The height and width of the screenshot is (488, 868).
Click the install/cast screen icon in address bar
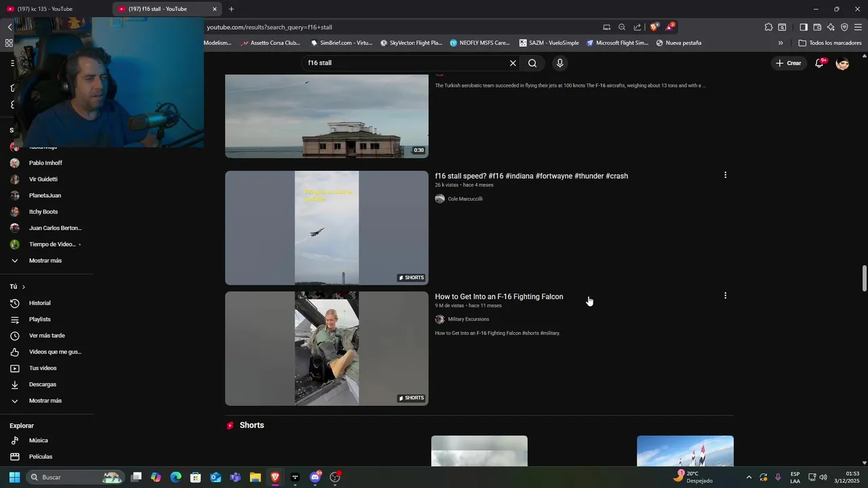coord(606,27)
